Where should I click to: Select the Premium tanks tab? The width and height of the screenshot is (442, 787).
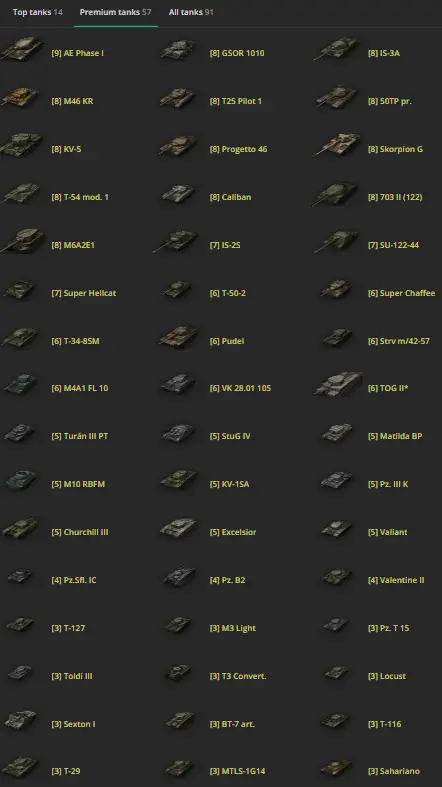[x=115, y=12]
